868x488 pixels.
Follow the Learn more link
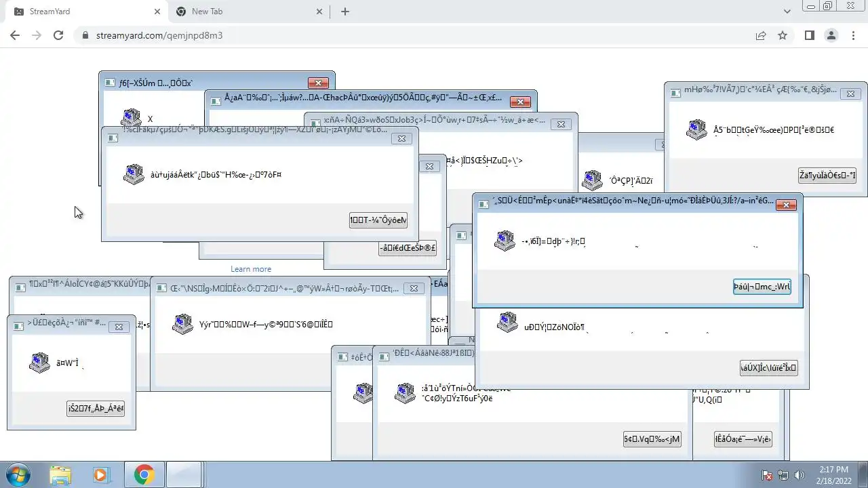[251, 269]
